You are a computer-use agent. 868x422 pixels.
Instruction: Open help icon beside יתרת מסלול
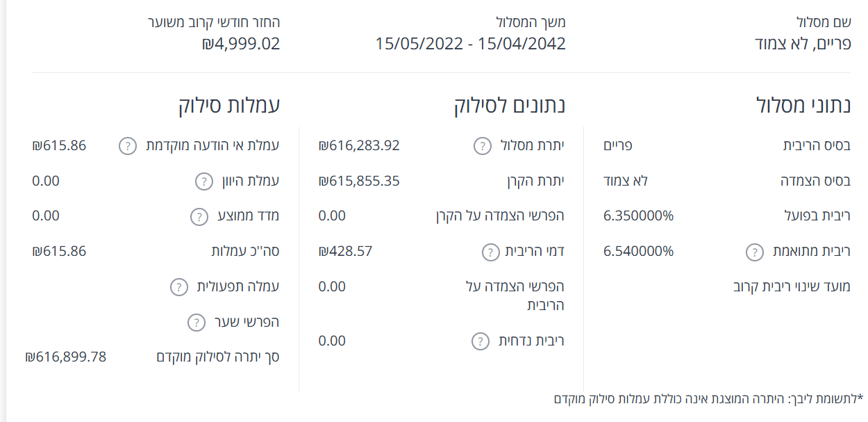[483, 146]
